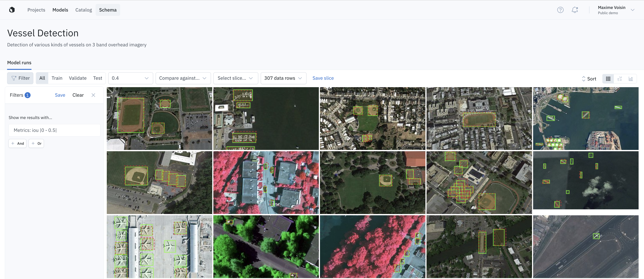The image size is (644, 279).
Task: Open the 0.4 threshold dropdown
Action: (x=130, y=78)
